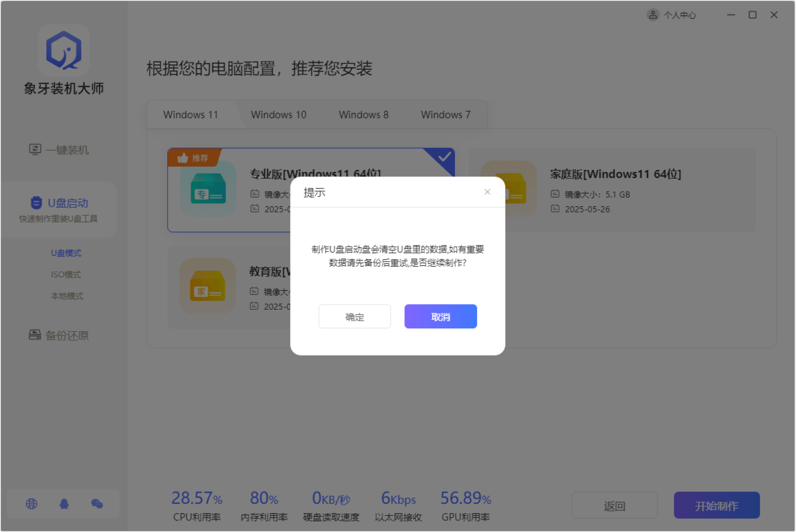Click the globe website icon in sidebar
Viewport: 796px width, 532px height.
pos(31,504)
